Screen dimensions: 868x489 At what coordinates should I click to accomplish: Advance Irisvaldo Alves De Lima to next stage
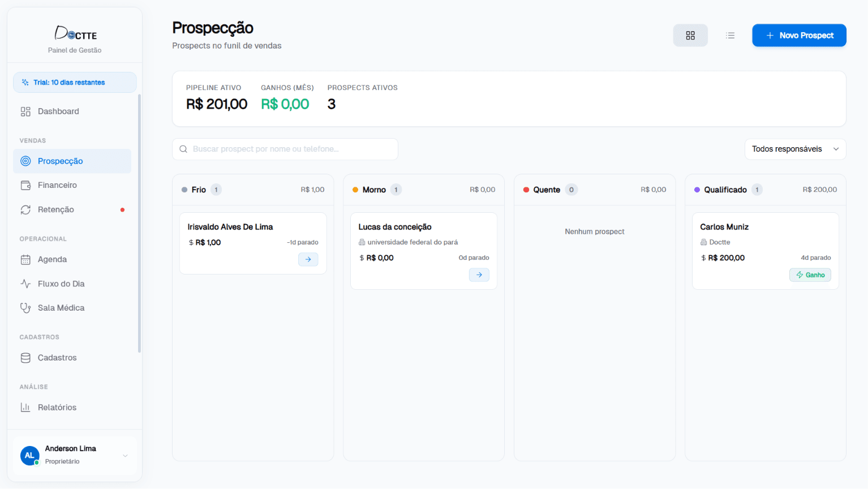coord(308,259)
